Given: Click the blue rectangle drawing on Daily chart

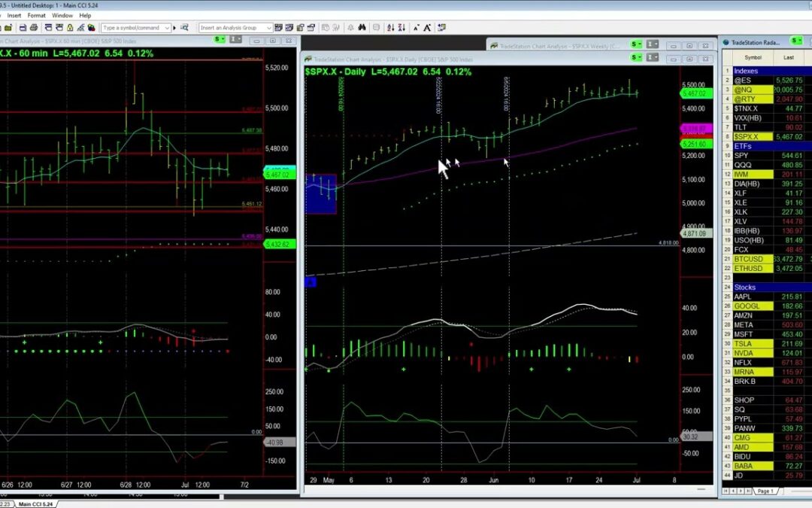Looking at the screenshot, I should tap(321, 194).
